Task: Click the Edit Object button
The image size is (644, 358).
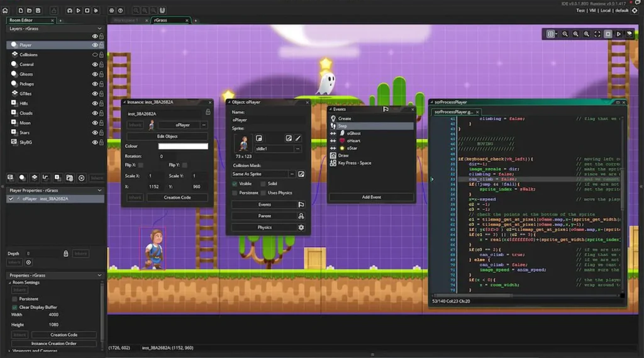Action: [x=167, y=136]
